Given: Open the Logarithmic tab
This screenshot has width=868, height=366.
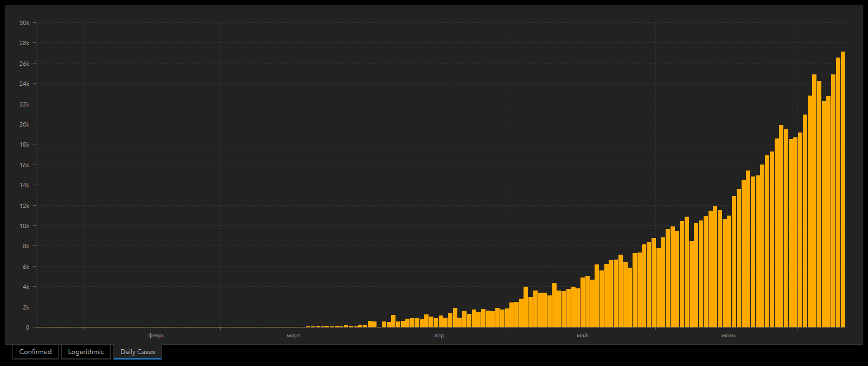Looking at the screenshot, I should point(86,352).
